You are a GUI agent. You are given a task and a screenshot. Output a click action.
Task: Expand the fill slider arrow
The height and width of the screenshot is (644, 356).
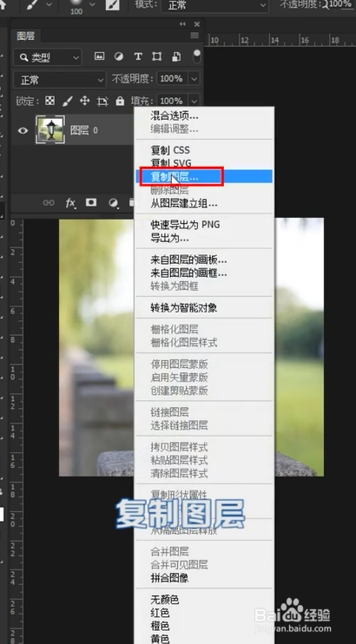coord(194,101)
